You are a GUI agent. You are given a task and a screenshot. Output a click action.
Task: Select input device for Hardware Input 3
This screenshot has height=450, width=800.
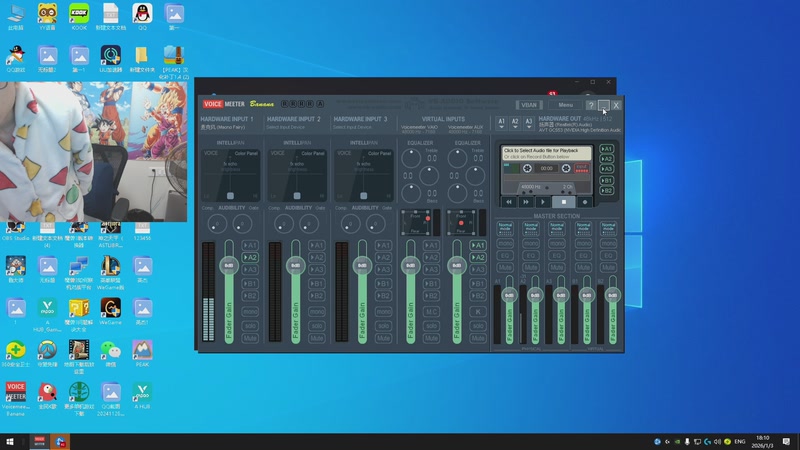pos(353,128)
